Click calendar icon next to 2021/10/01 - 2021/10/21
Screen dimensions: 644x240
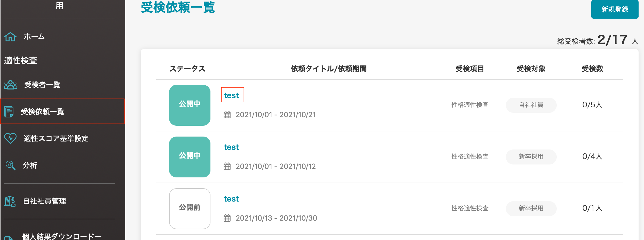227,115
